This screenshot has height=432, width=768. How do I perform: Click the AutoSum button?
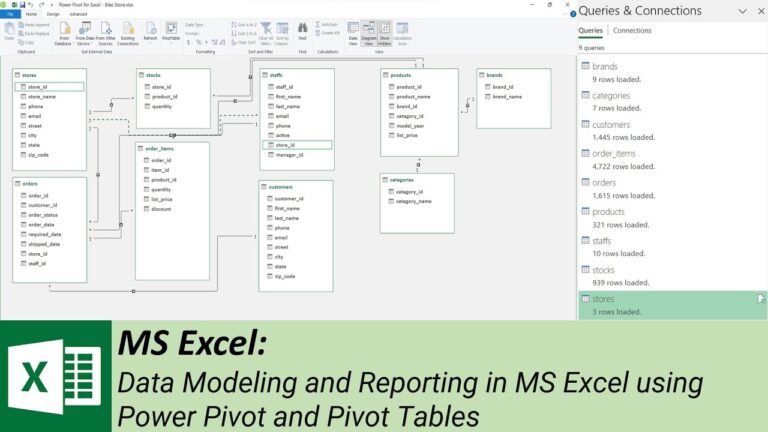(x=327, y=24)
